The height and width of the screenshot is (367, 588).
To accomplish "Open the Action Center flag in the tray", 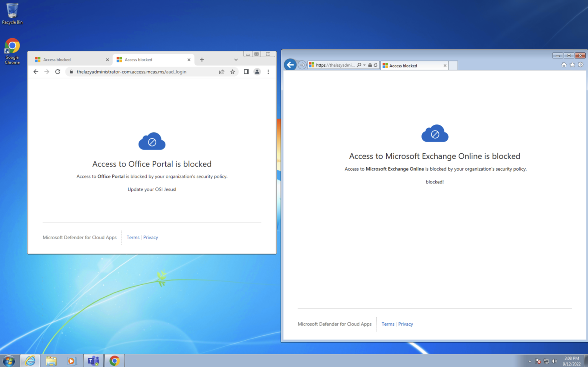I will coord(538,361).
